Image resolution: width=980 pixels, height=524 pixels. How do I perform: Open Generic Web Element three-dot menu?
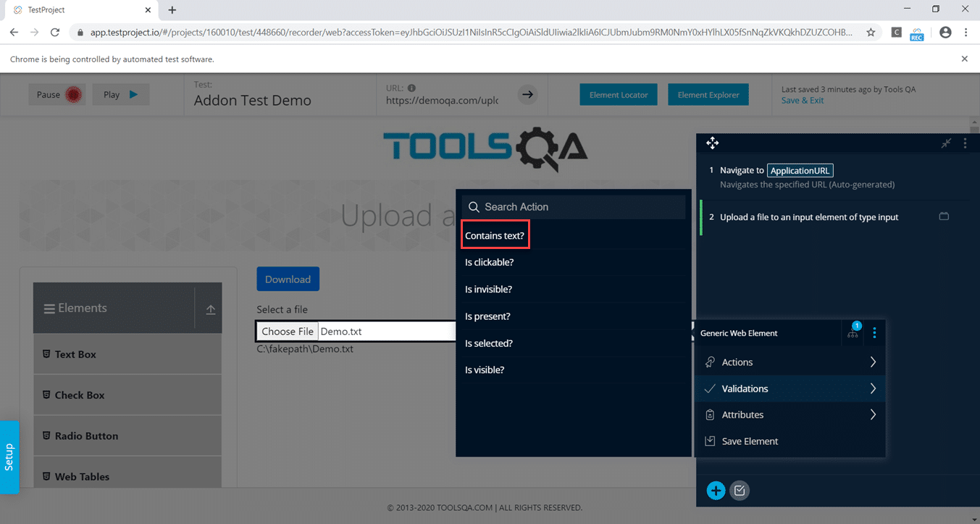click(874, 333)
